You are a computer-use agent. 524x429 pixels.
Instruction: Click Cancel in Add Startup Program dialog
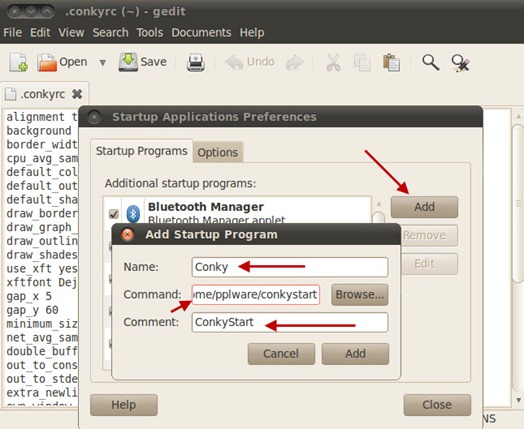(x=281, y=353)
